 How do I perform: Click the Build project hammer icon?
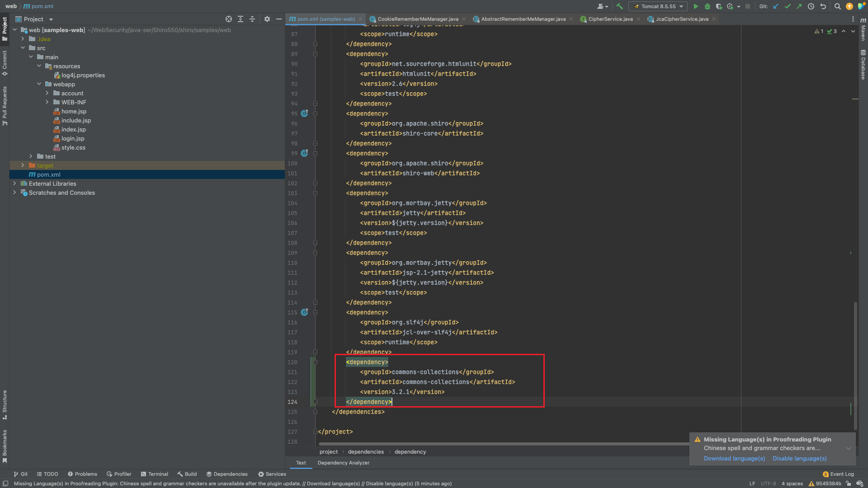click(x=619, y=6)
